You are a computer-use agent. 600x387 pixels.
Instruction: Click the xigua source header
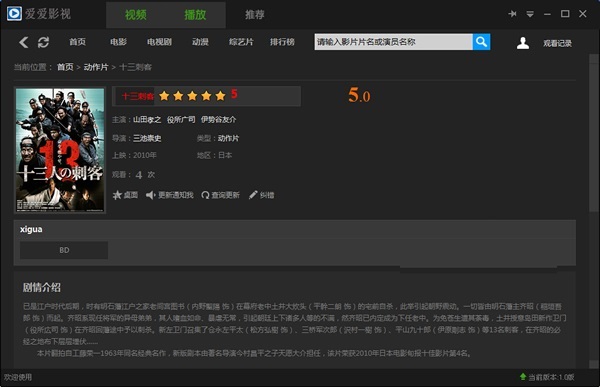coord(31,229)
